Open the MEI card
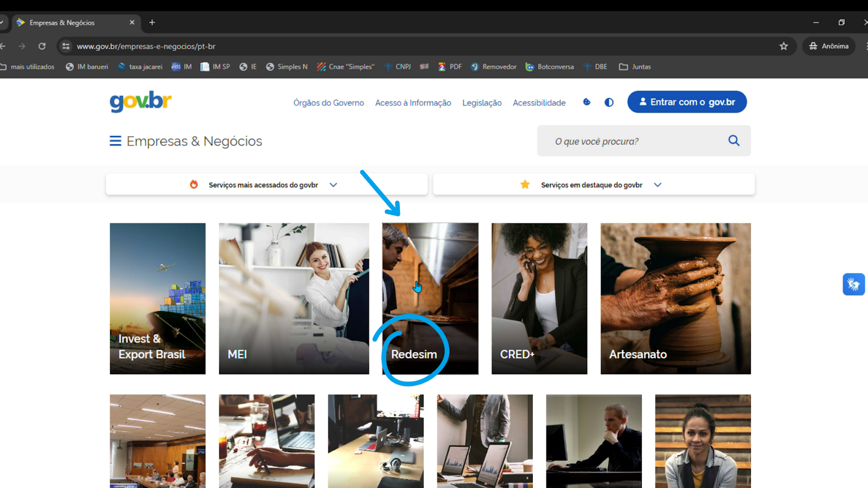868x488 pixels. coord(294,299)
